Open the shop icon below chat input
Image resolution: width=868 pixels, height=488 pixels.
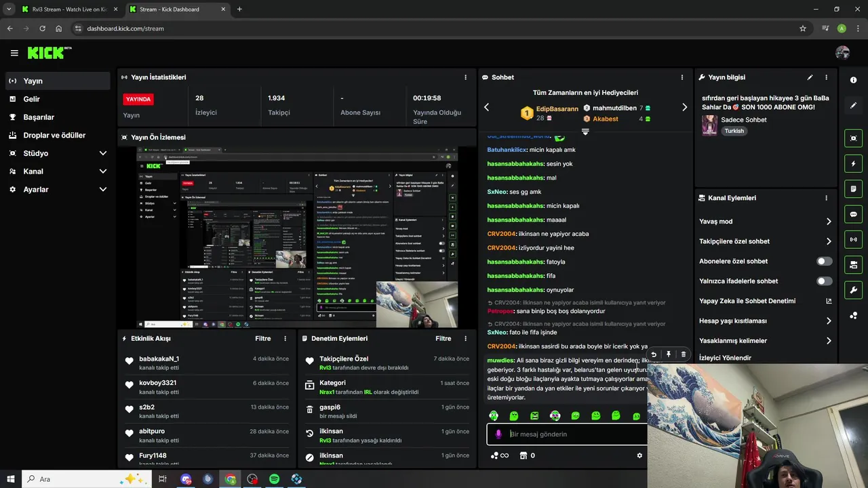click(523, 455)
